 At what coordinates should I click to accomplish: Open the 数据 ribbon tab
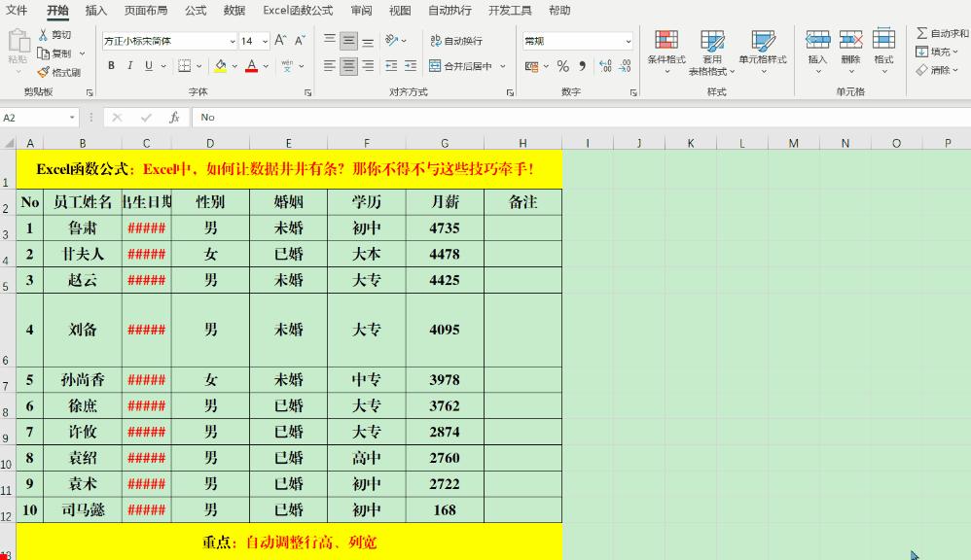click(234, 11)
